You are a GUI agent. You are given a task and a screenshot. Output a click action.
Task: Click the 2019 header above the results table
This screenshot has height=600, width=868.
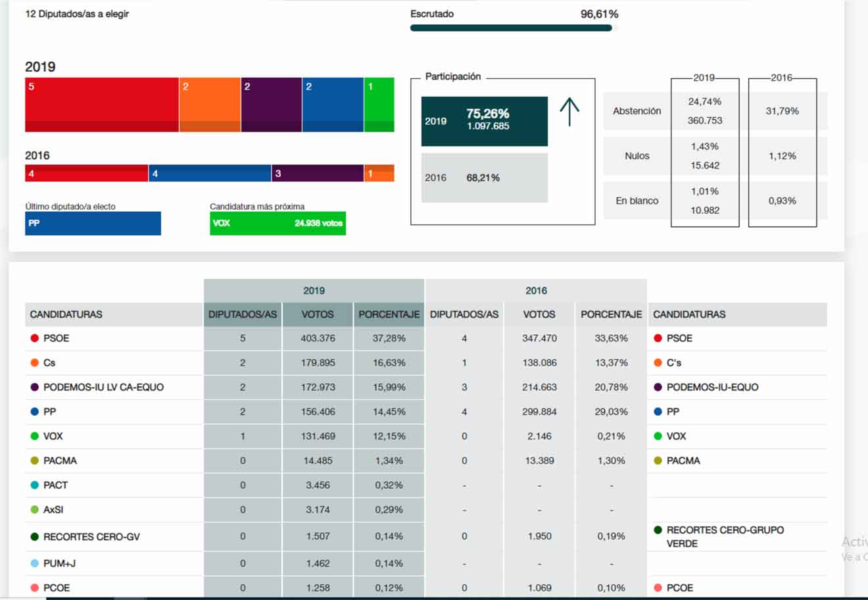point(314,290)
